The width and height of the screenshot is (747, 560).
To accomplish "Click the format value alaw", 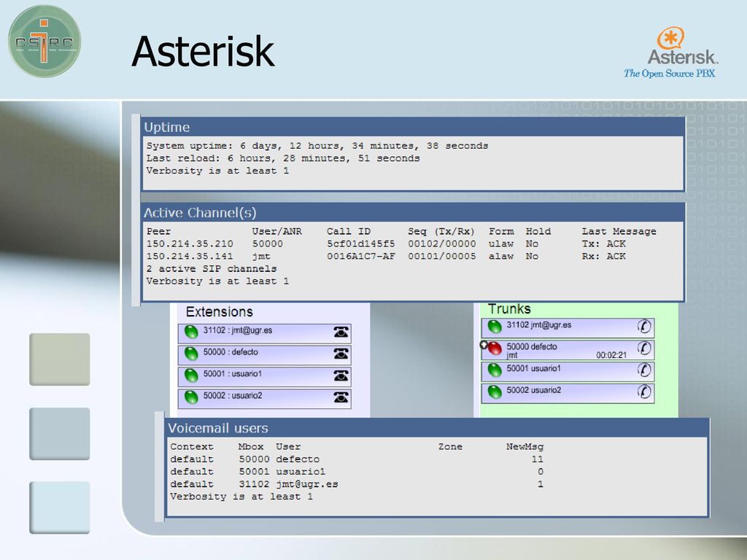I will click(501, 256).
